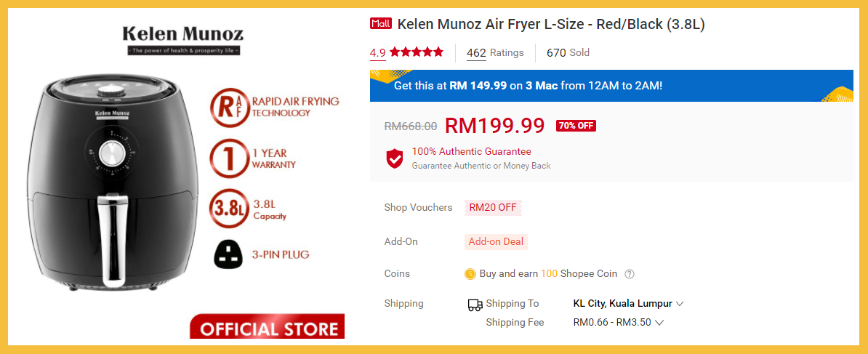Click the 3.8L capacity badge
Image resolution: width=868 pixels, height=354 pixels.
tap(228, 208)
